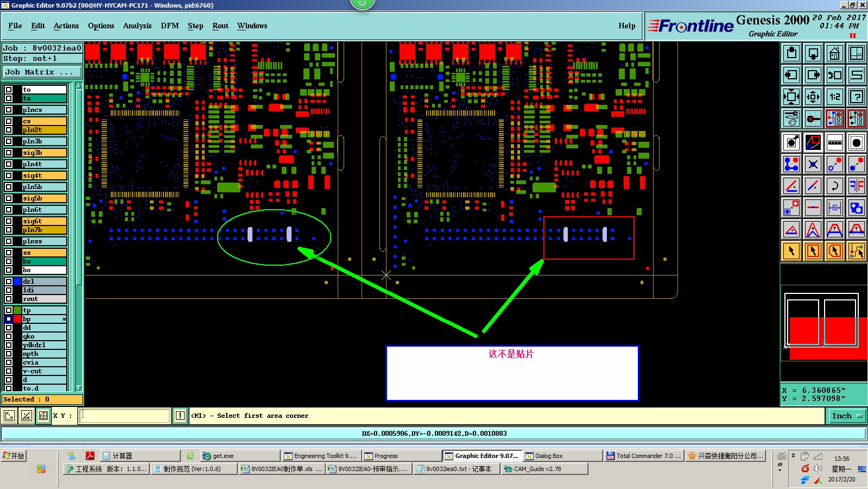Open the Edit menu
Screen dimensions: 868x489
(38, 26)
